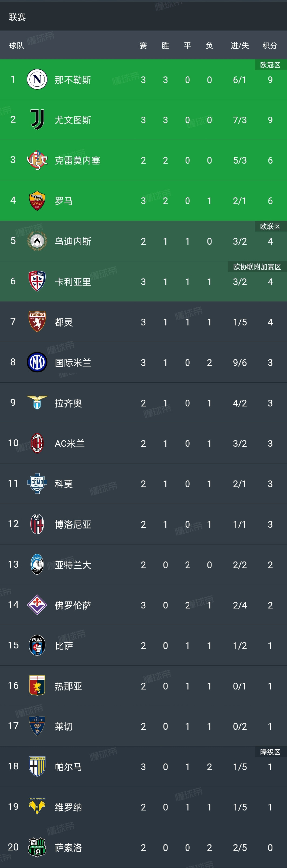
Task: Tap the Roma wolf crest
Action: 37,201
